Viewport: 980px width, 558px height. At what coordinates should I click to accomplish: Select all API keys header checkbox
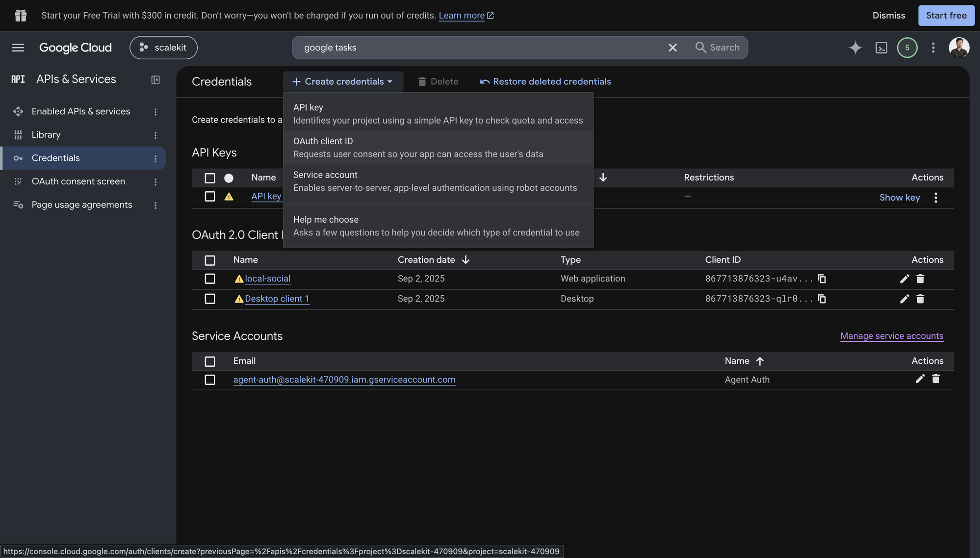pyautogui.click(x=210, y=178)
